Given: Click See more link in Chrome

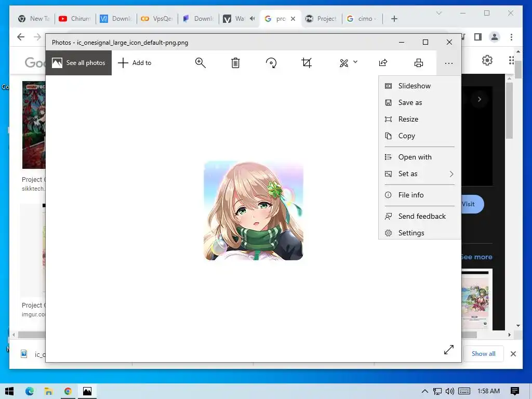Looking at the screenshot, I should pyautogui.click(x=477, y=257).
